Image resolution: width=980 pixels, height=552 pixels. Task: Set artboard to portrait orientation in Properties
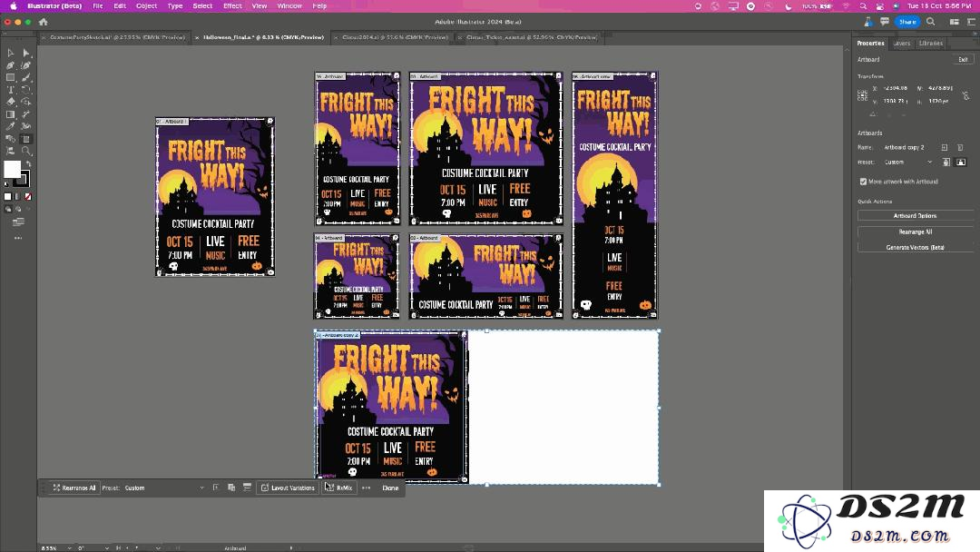coord(946,163)
